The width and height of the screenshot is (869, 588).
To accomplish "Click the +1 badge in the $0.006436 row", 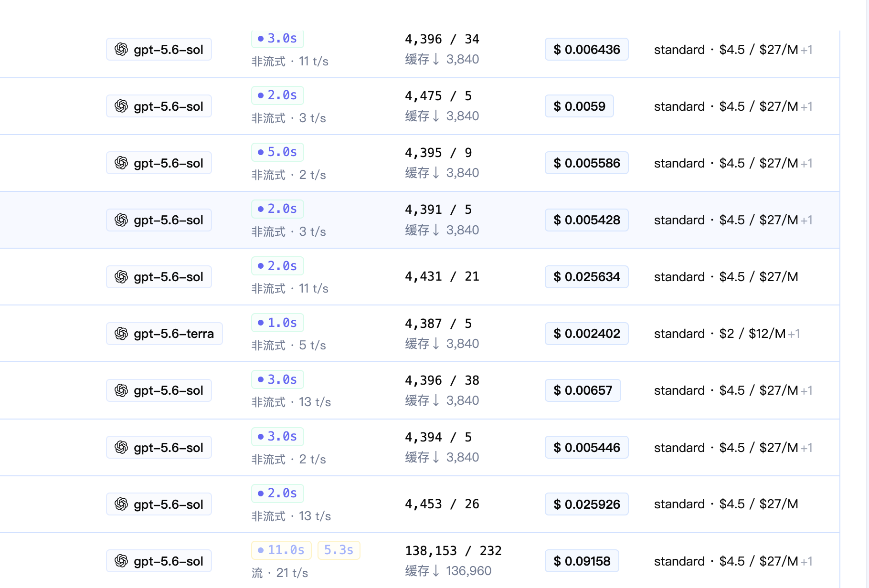I will coord(807,50).
